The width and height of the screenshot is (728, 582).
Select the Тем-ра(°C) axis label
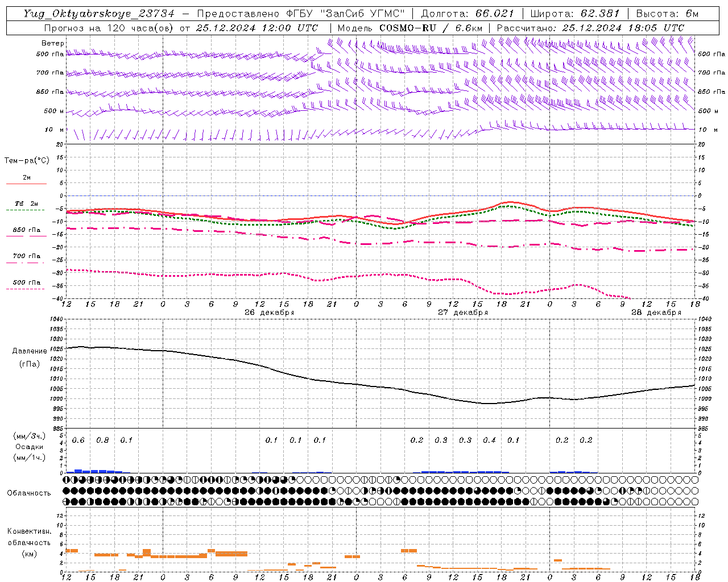[x=27, y=161]
